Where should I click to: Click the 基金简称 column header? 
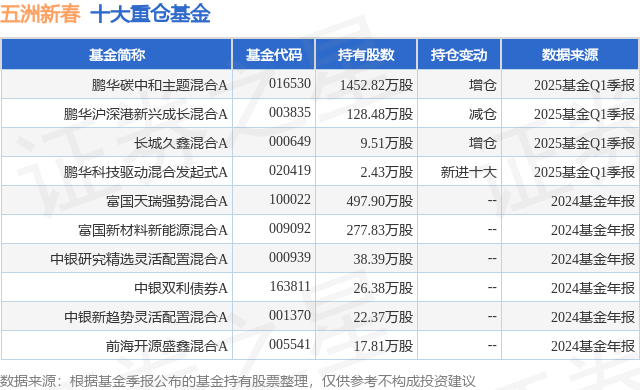pyautogui.click(x=117, y=55)
